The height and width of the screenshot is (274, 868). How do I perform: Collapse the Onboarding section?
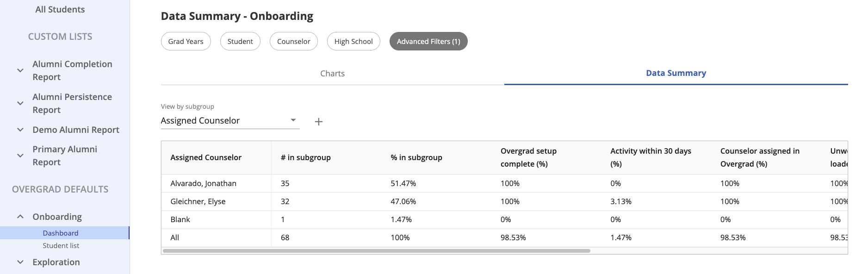pyautogui.click(x=20, y=217)
